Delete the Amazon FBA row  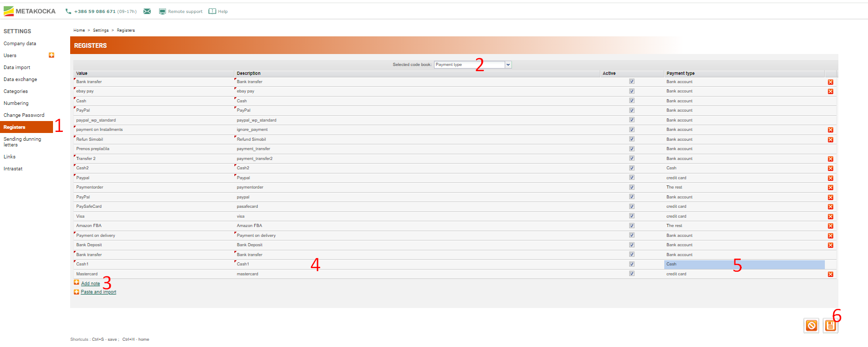[830, 226]
